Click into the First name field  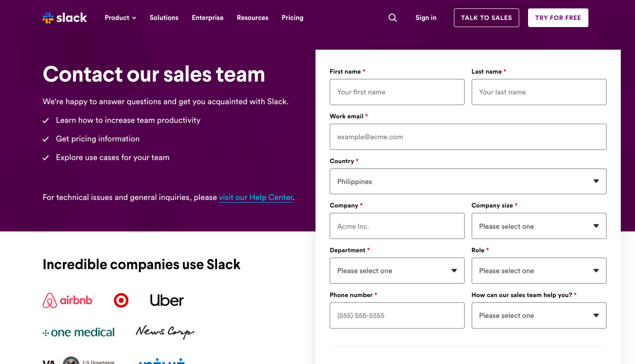[x=397, y=92]
